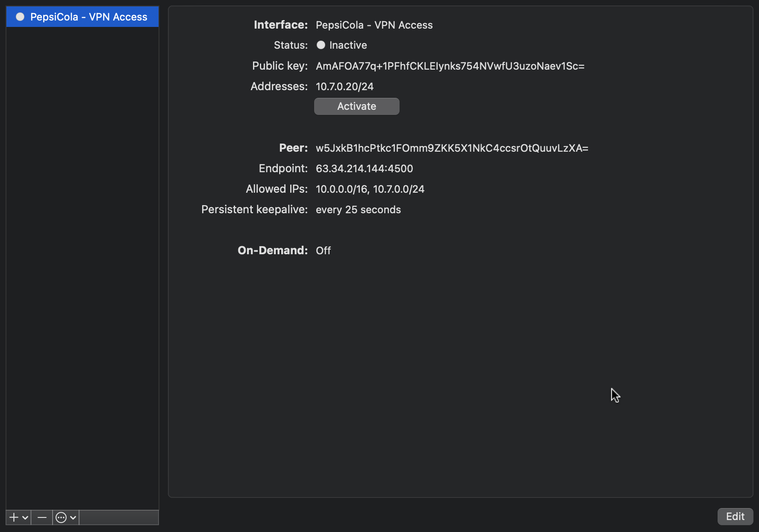The height and width of the screenshot is (532, 759).
Task: Click the ellipsis circle action icon
Action: [61, 517]
